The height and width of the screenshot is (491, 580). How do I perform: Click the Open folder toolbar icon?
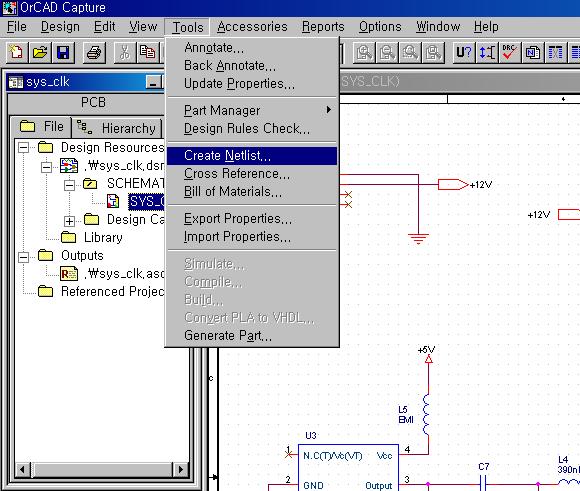(40, 52)
